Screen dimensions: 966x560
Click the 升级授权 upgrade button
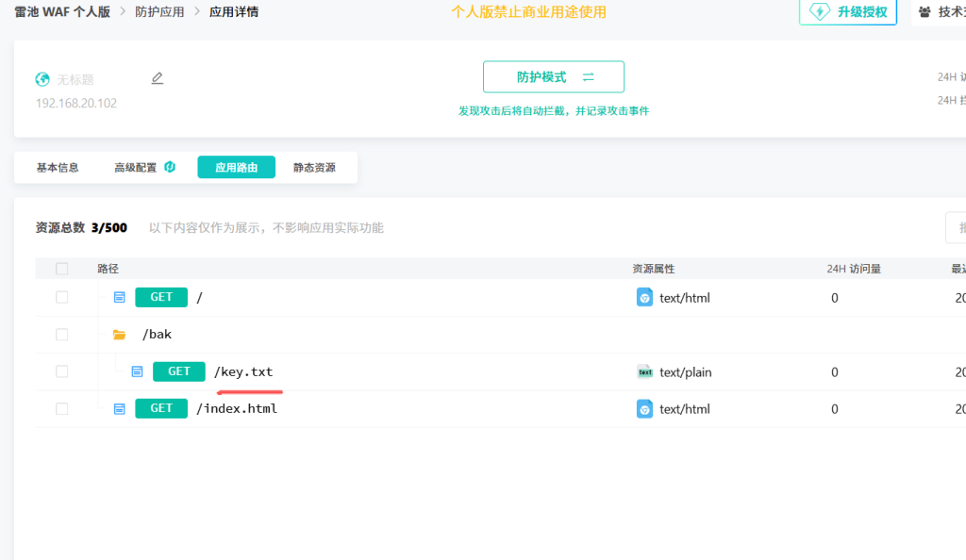tap(847, 12)
